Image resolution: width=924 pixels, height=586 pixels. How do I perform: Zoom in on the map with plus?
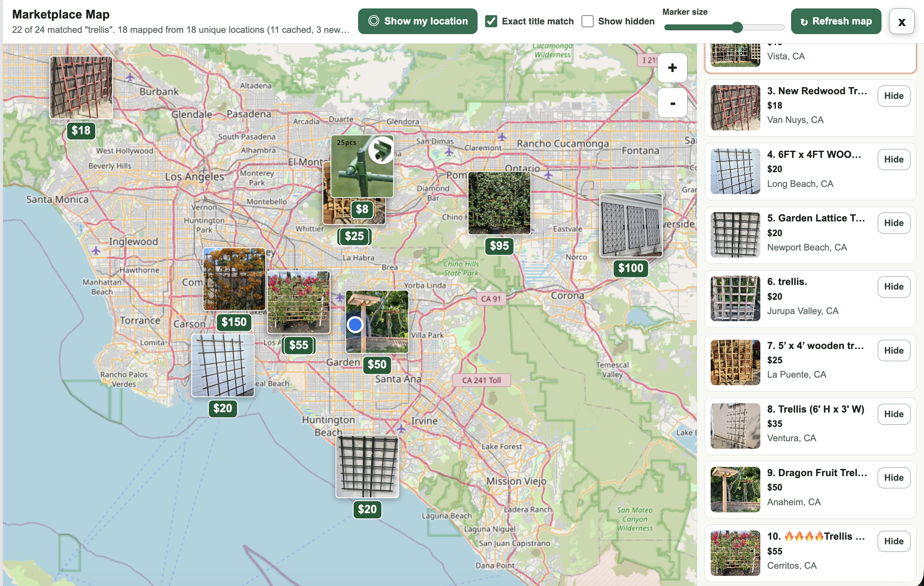(672, 67)
